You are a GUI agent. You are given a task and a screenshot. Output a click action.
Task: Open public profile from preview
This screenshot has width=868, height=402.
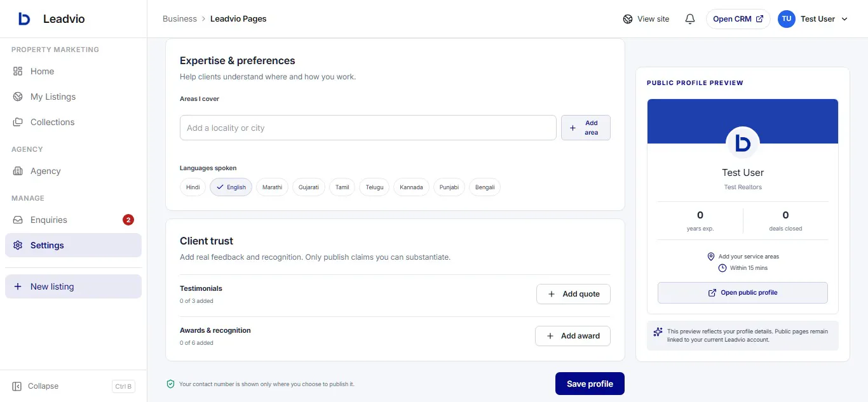[743, 293]
